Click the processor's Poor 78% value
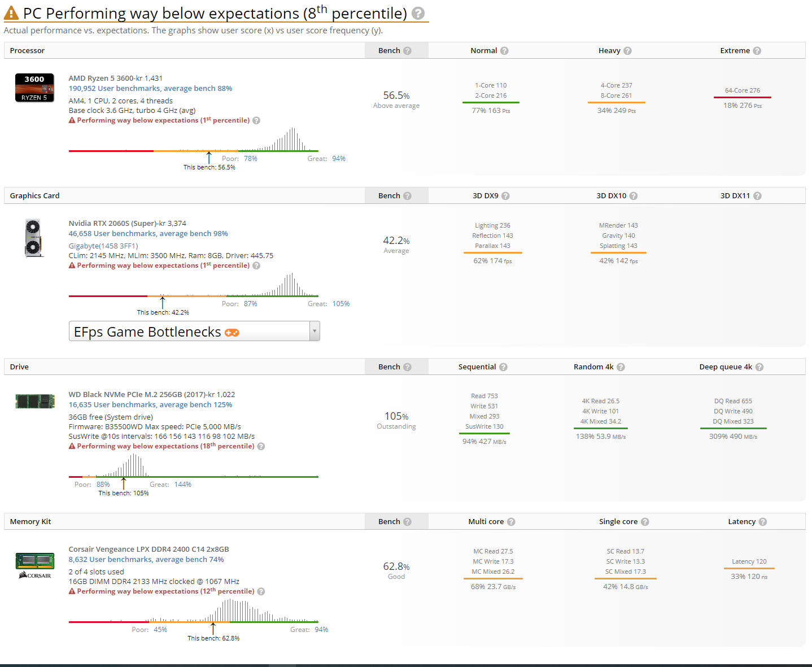Image resolution: width=812 pixels, height=667 pixels. coord(251,159)
